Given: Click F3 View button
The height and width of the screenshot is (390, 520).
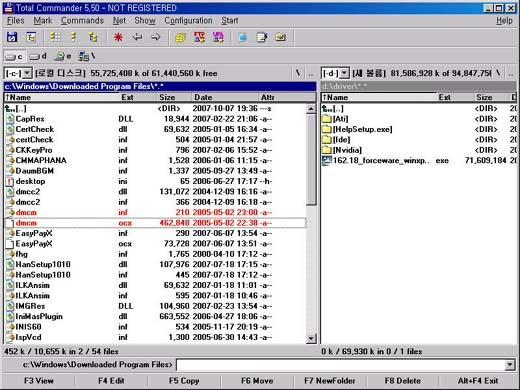Looking at the screenshot, I should (39, 381).
